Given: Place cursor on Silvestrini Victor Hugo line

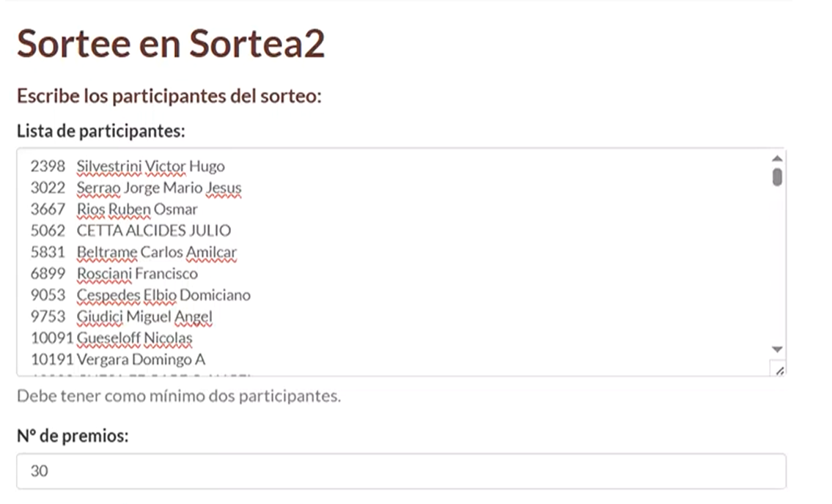Looking at the screenshot, I should (x=128, y=166).
